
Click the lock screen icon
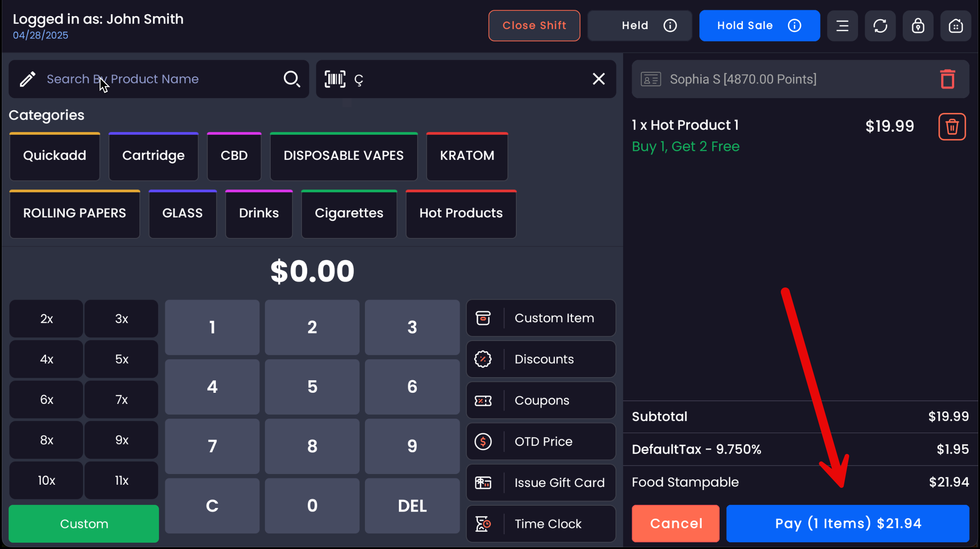pyautogui.click(x=918, y=25)
